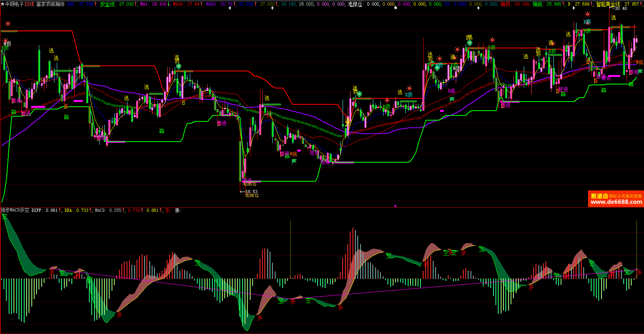Open the www.de6688.com link

616,202
